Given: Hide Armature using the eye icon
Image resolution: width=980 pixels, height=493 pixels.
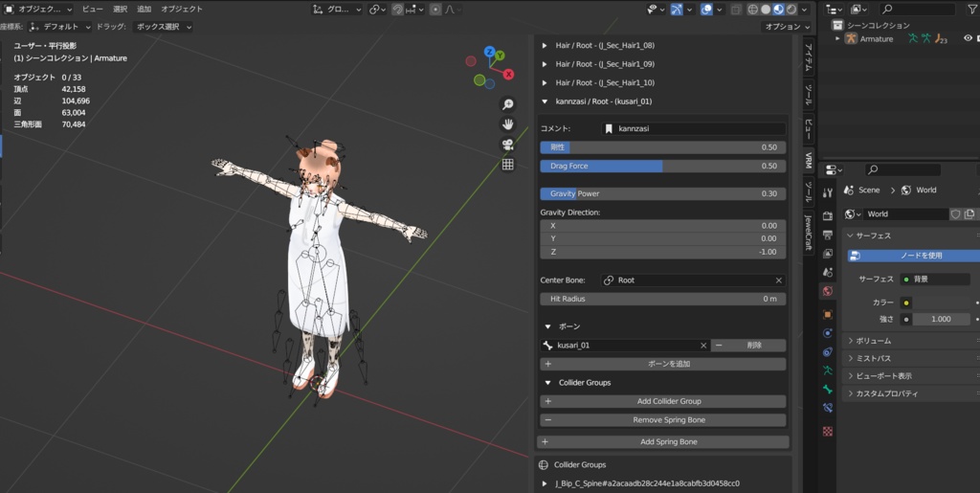Looking at the screenshot, I should pos(968,38).
